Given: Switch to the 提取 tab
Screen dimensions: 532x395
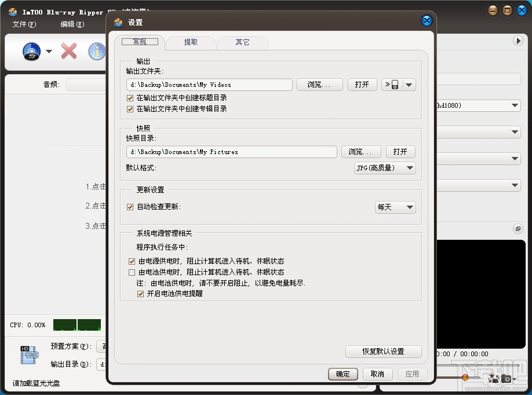Looking at the screenshot, I should click(191, 42).
